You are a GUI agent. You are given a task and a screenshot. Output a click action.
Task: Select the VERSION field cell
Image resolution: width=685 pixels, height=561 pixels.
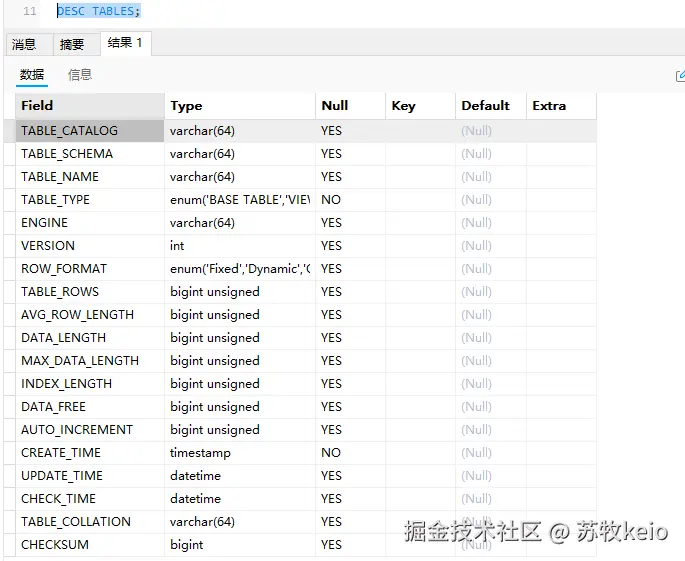pos(90,246)
